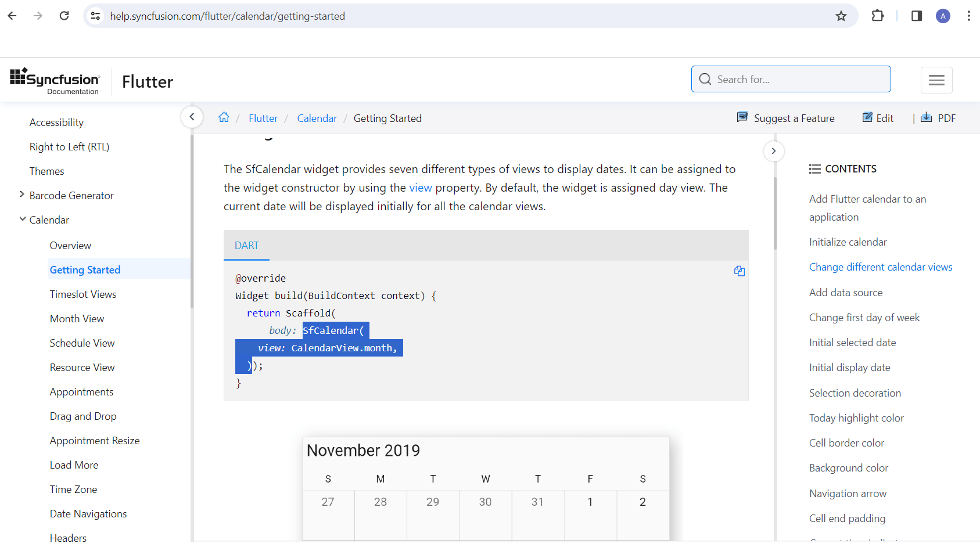
Task: Go to the home breadcrumb icon
Action: [224, 117]
